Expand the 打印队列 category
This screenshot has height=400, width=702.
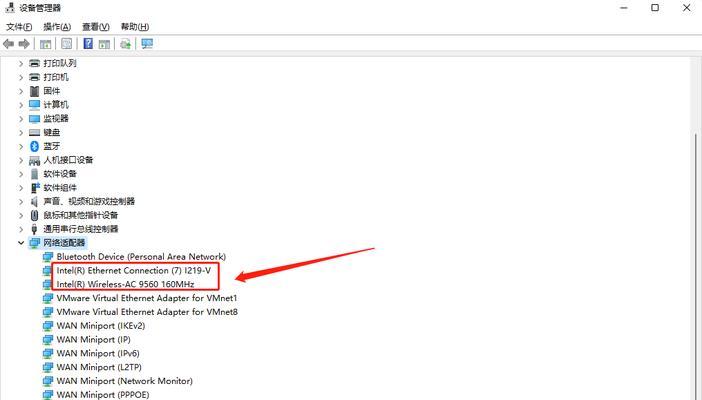21,64
